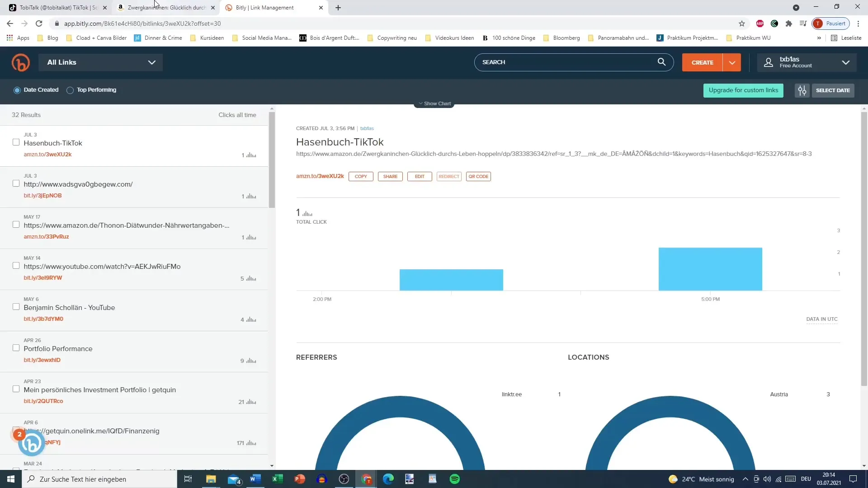Switch to the Zwergkaninchen Amazon tab
Image resolution: width=868 pixels, height=488 pixels.
click(165, 8)
